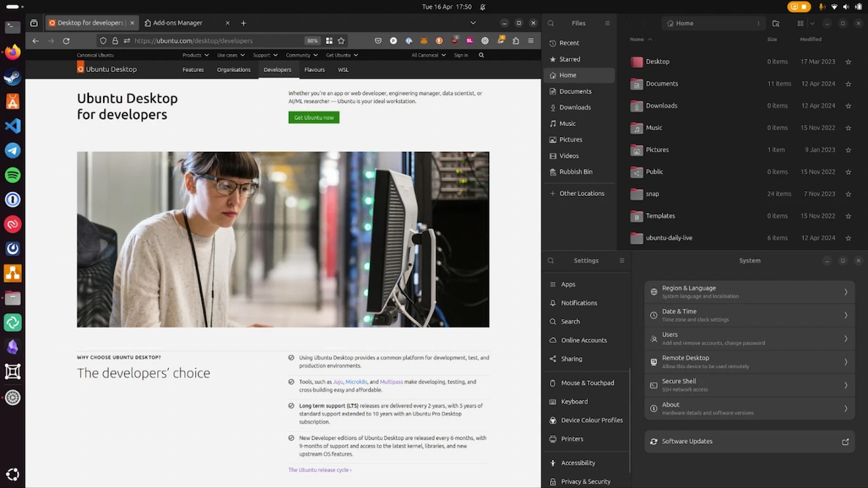Open the SimpleLogin extension icon
Screen dimensions: 868x488
coord(469,41)
